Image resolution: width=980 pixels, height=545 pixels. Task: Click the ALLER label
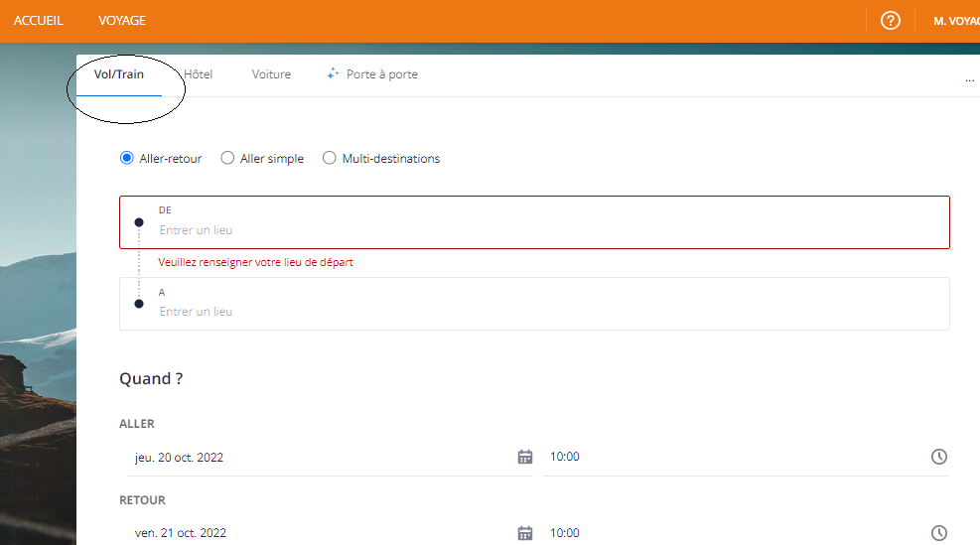point(137,424)
